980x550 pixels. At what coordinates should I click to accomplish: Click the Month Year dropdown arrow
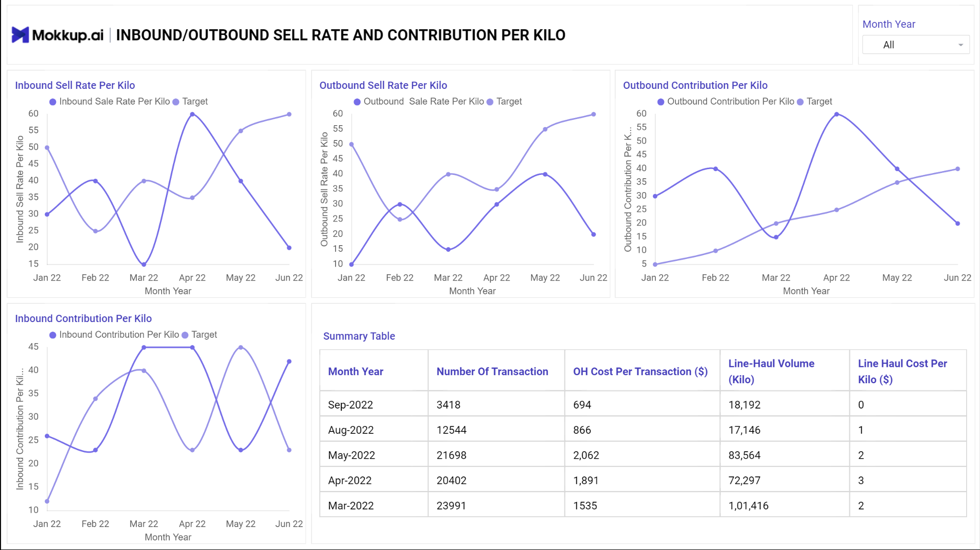point(960,45)
